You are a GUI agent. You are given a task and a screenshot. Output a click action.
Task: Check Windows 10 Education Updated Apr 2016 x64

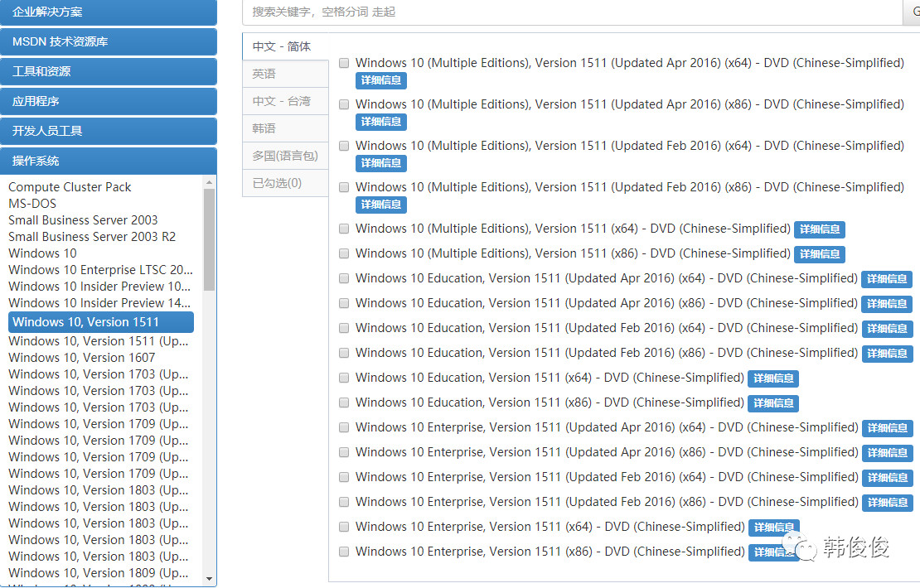tap(344, 278)
